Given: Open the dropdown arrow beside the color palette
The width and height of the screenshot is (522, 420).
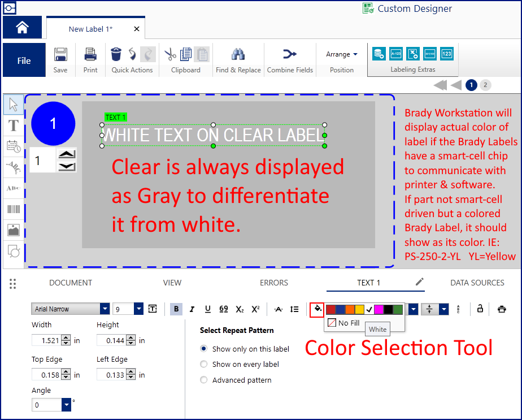Looking at the screenshot, I should tap(413, 309).
